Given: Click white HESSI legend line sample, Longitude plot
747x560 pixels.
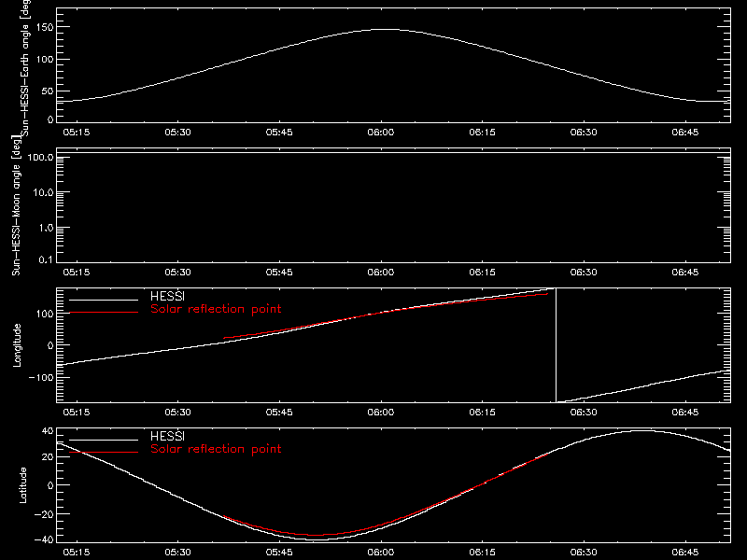Looking at the screenshot, I should [x=104, y=300].
